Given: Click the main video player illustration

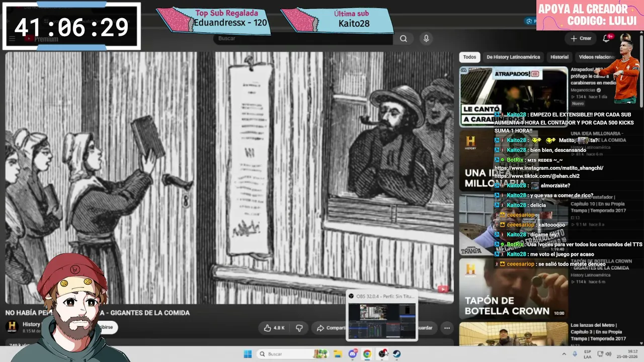Looking at the screenshot, I should 229,177.
